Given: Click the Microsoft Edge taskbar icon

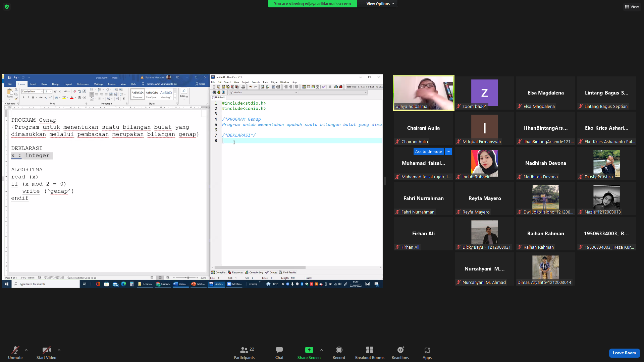Looking at the screenshot, I should tap(123, 284).
